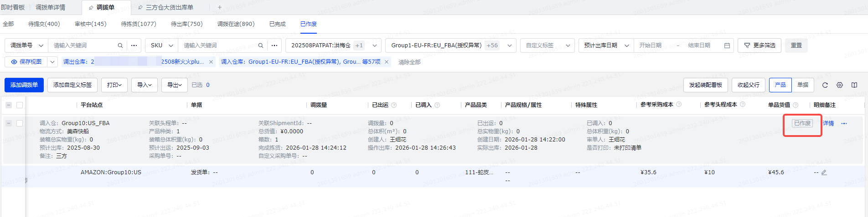Open the 导出 dropdown menu
The width and height of the screenshot is (868, 217).
(175, 85)
